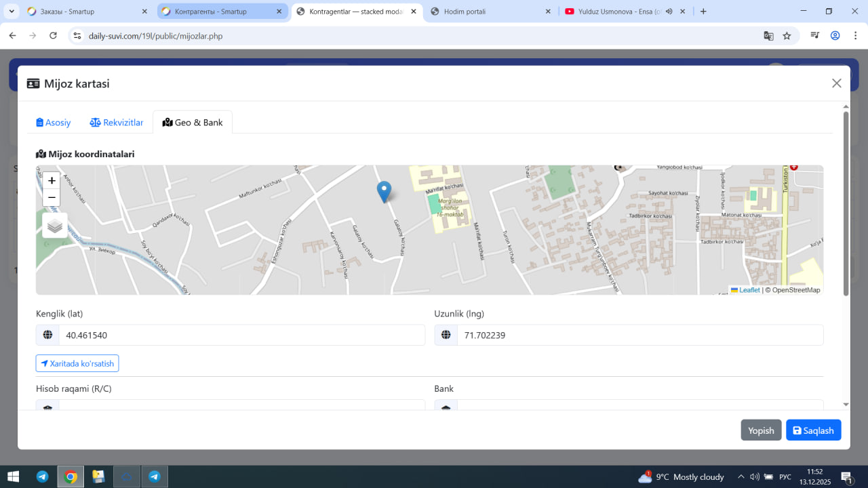Open the Chrome profile icon
Viewport: 868px width, 488px height.
(x=835, y=36)
